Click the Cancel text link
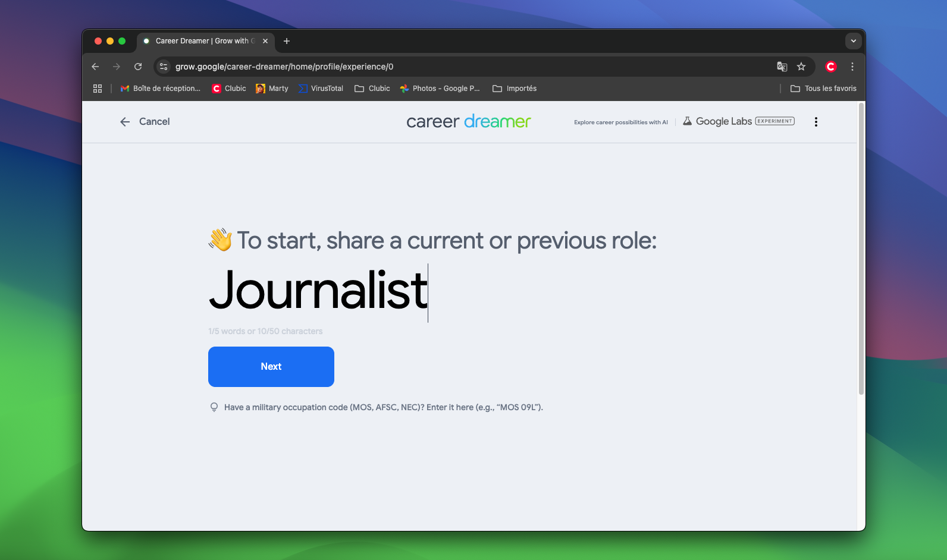Viewport: 947px width, 560px height. 155,121
